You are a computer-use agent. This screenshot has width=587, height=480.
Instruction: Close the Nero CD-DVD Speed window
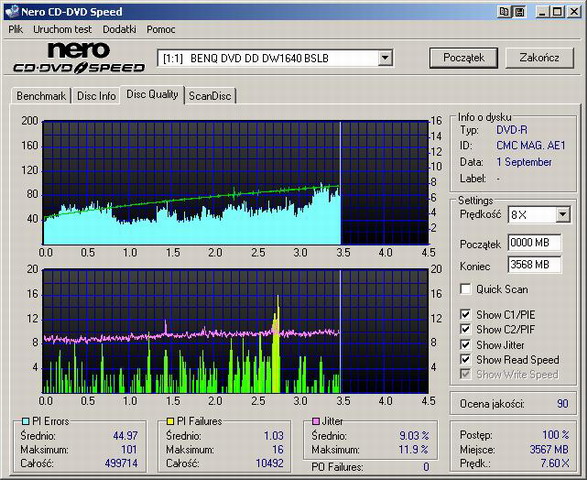(x=574, y=12)
